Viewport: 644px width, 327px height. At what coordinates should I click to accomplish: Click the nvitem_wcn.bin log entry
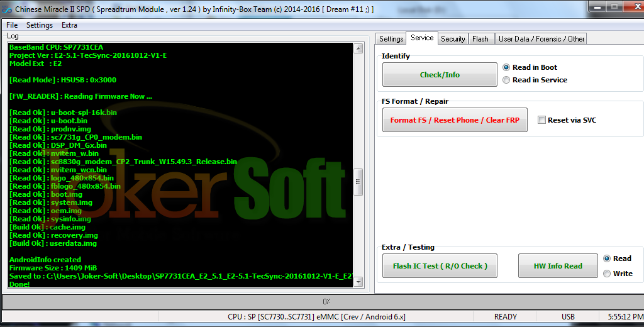pos(58,170)
